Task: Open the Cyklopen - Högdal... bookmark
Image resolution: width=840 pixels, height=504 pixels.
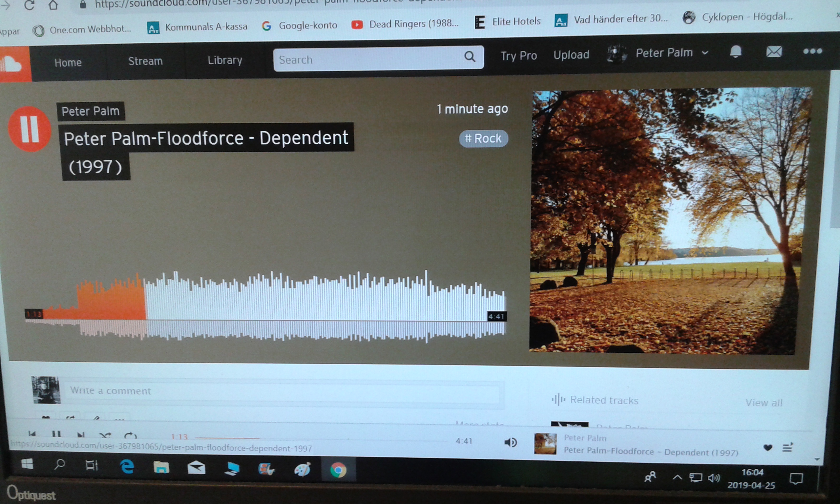Action: click(x=738, y=17)
